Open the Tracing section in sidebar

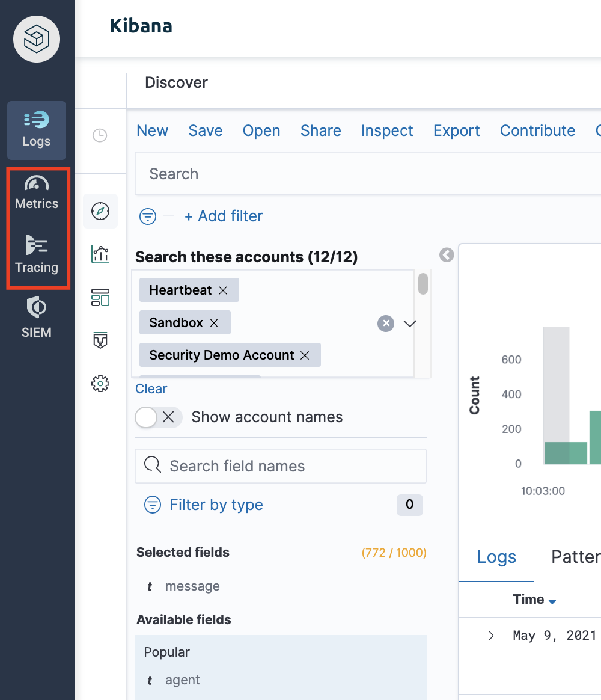pyautogui.click(x=37, y=254)
